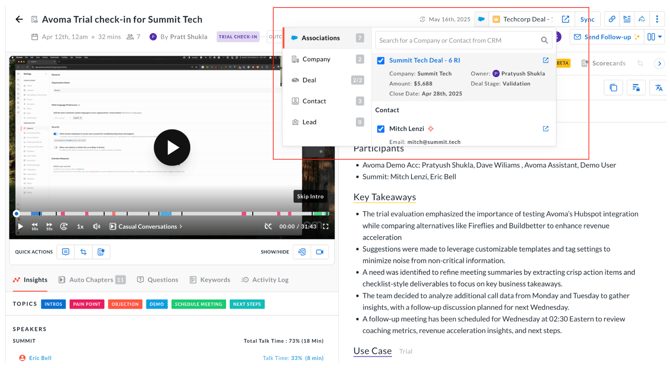This screenshot has width=670, height=368.
Task: Select the Contact category
Action: (x=327, y=101)
